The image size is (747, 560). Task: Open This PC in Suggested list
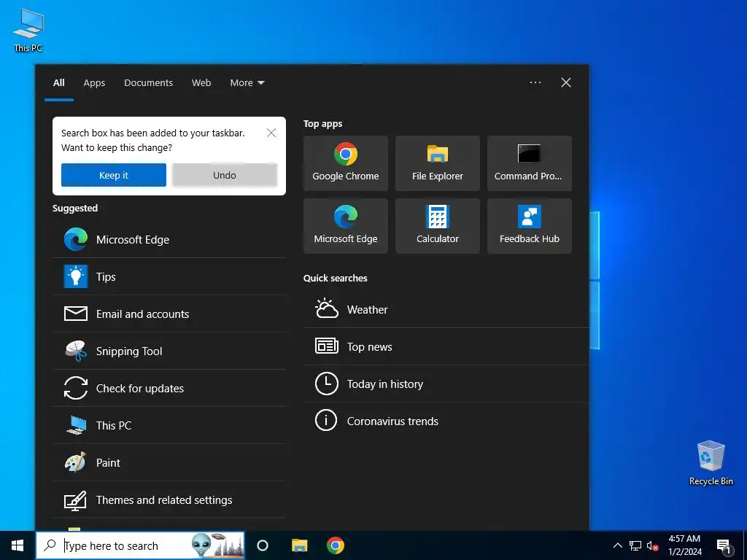(169, 425)
